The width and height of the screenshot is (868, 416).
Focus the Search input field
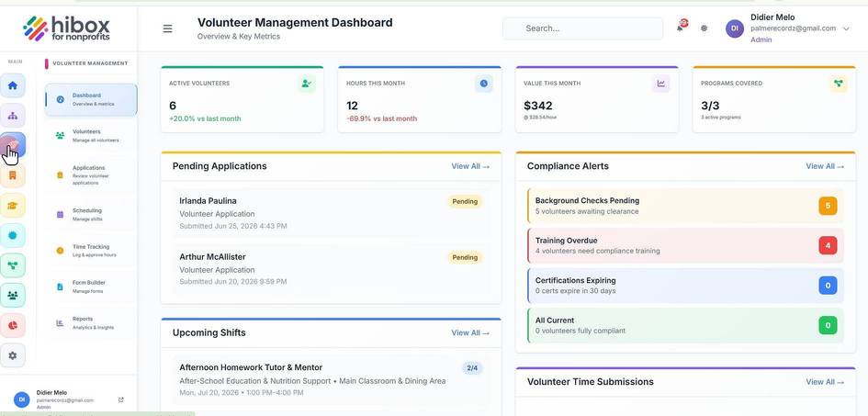pos(582,28)
